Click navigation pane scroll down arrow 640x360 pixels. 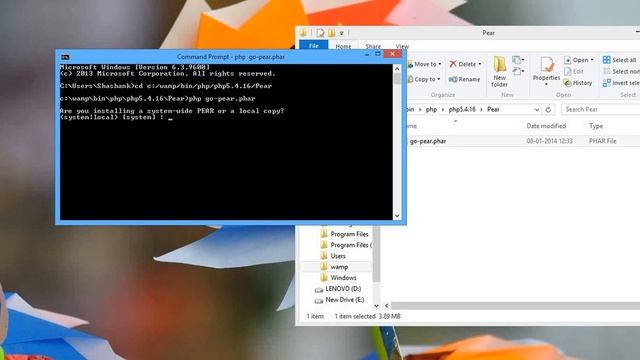tap(376, 305)
